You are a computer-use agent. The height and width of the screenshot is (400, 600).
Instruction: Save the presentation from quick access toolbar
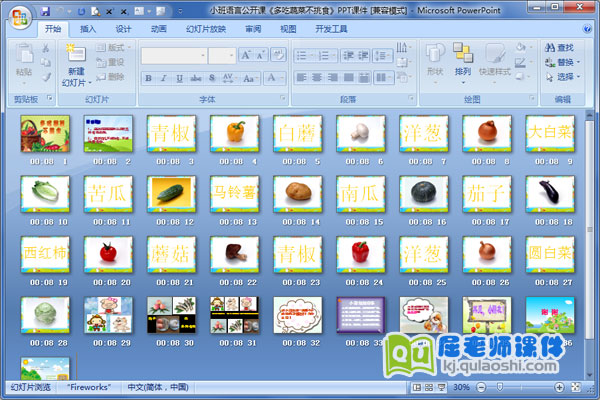click(x=45, y=10)
